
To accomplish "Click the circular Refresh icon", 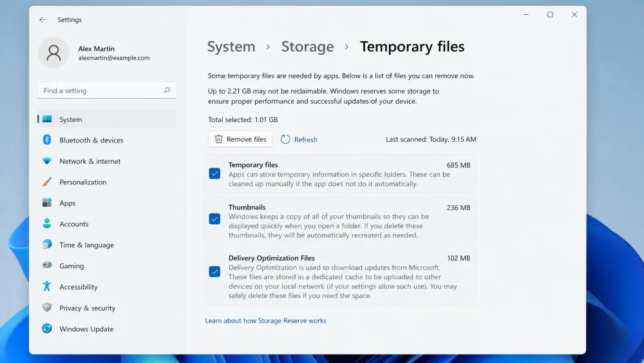I will 285,139.
